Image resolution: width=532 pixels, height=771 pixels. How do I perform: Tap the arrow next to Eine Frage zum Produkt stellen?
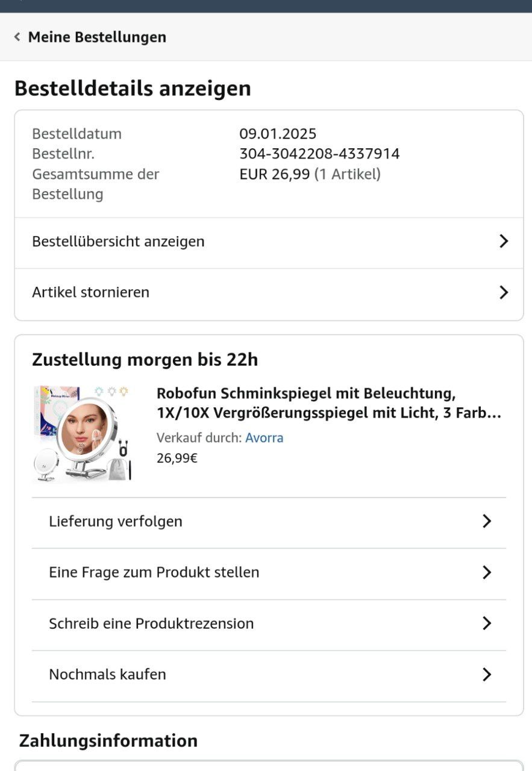pos(487,572)
